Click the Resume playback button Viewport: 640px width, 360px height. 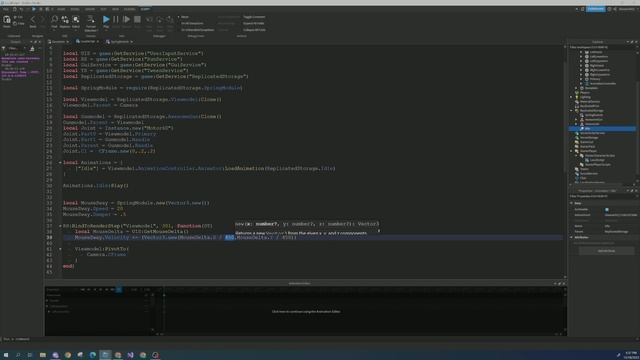(x=127, y=19)
